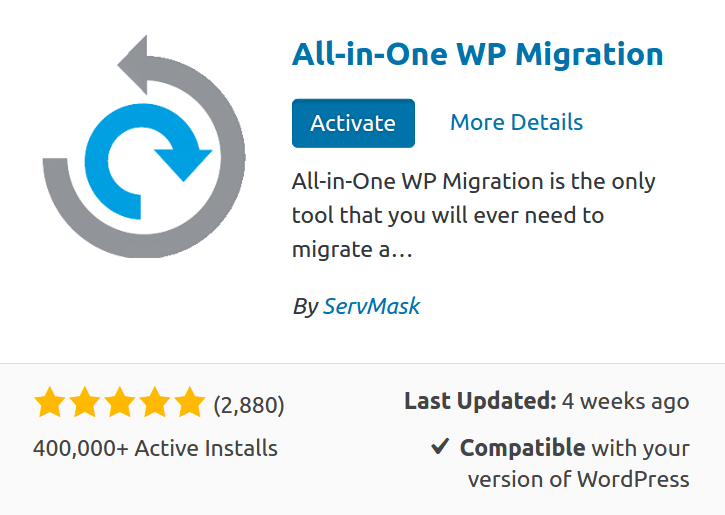This screenshot has width=725, height=515.
Task: Click the fourth rating star
Action: click(x=154, y=404)
